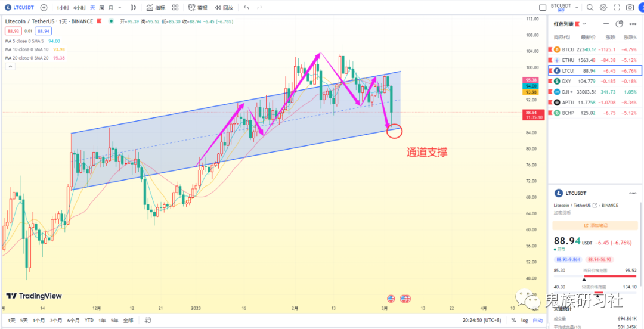
Task: Select the APTU row in watchlist
Action: (595, 103)
